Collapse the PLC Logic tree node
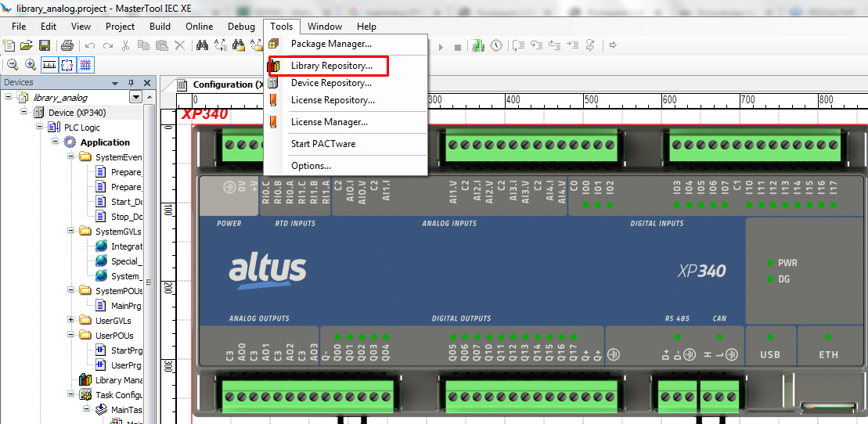 point(40,128)
